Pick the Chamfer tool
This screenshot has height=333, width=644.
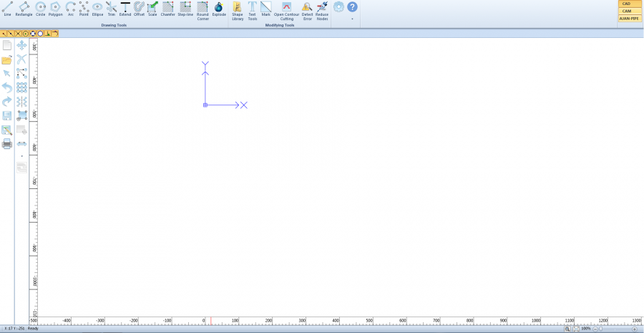click(167, 9)
